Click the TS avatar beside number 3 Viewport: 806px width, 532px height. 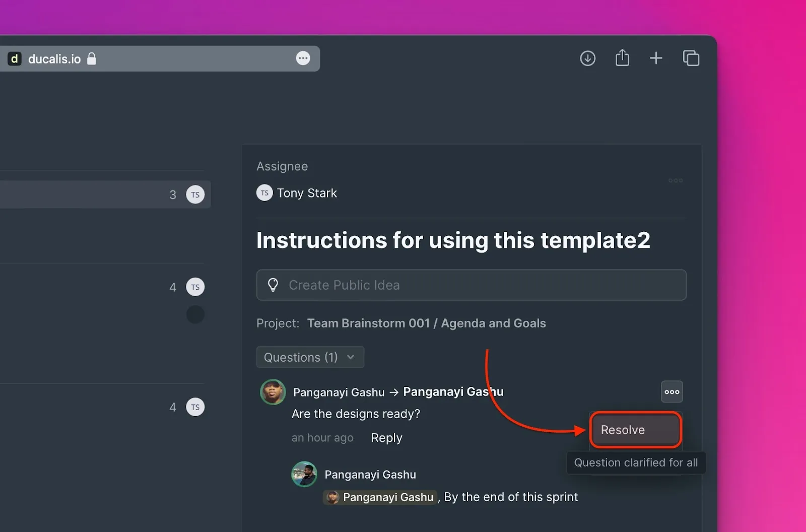coord(195,194)
